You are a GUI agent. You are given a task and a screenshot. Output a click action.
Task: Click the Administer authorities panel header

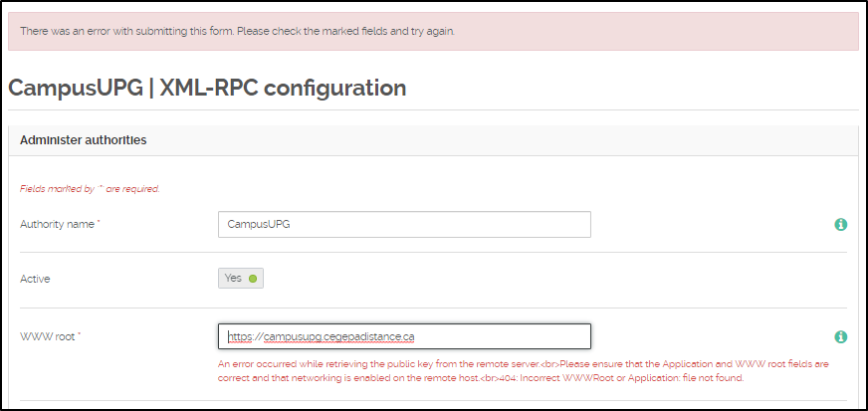(84, 140)
